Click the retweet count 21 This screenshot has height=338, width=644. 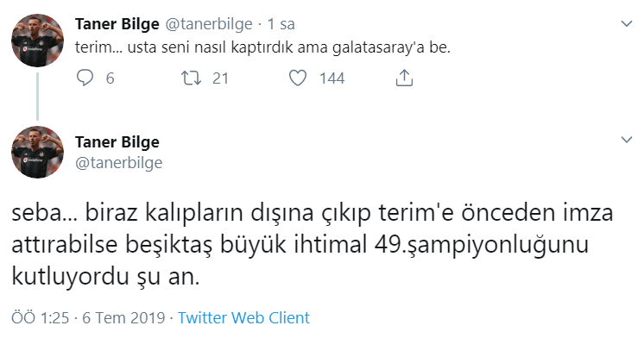click(220, 78)
